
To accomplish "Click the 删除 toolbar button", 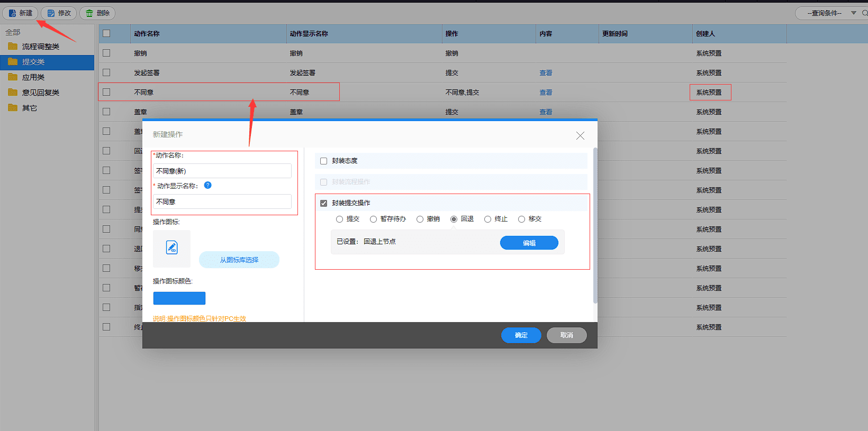I will pos(97,13).
